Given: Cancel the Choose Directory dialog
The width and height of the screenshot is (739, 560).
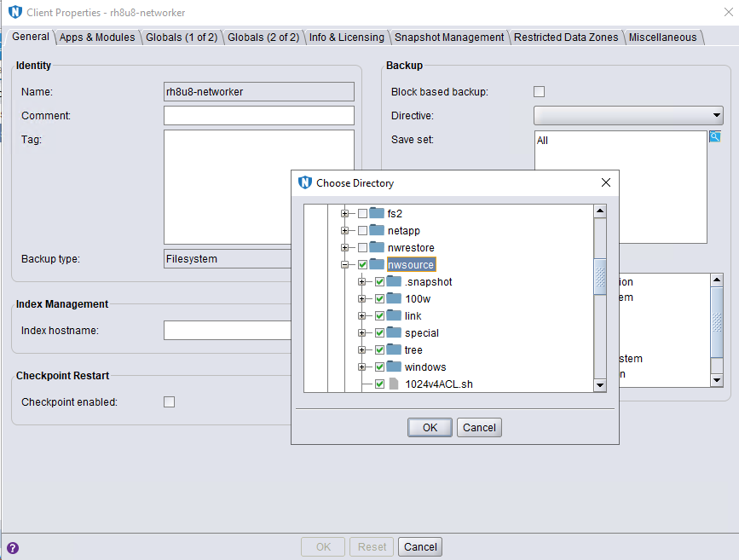Looking at the screenshot, I should pos(479,428).
